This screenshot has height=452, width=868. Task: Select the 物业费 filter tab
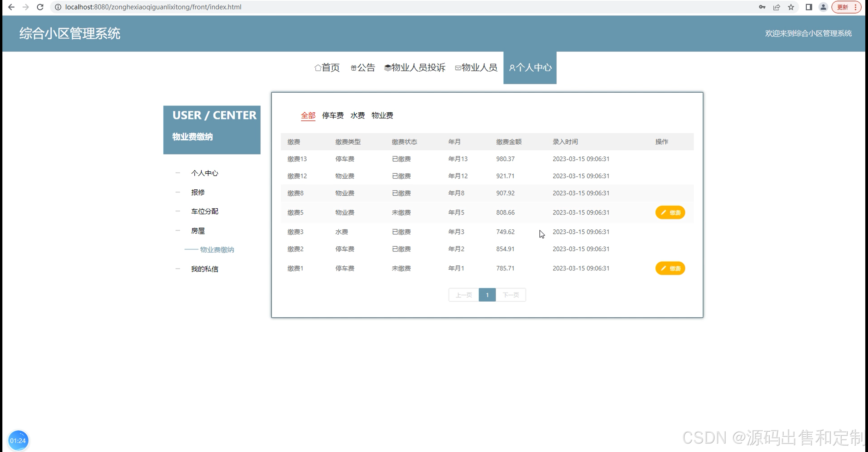[x=382, y=115]
